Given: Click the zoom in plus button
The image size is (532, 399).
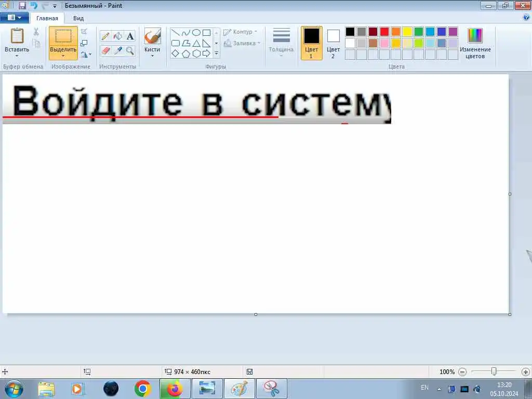Looking at the screenshot, I should [x=526, y=372].
